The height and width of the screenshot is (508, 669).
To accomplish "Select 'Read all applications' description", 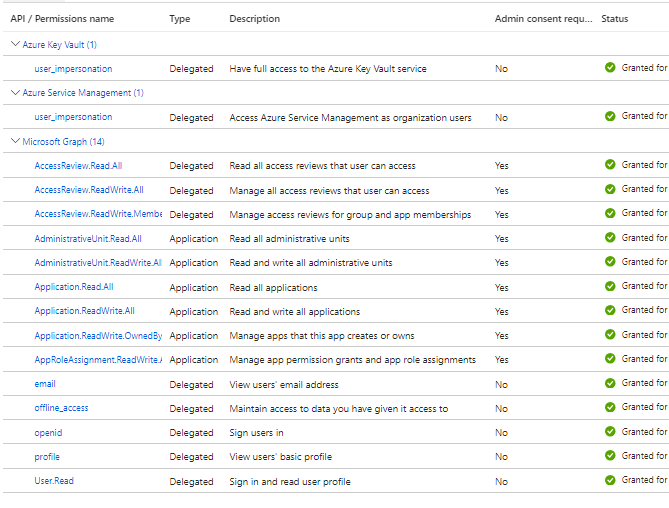I will click(273, 288).
